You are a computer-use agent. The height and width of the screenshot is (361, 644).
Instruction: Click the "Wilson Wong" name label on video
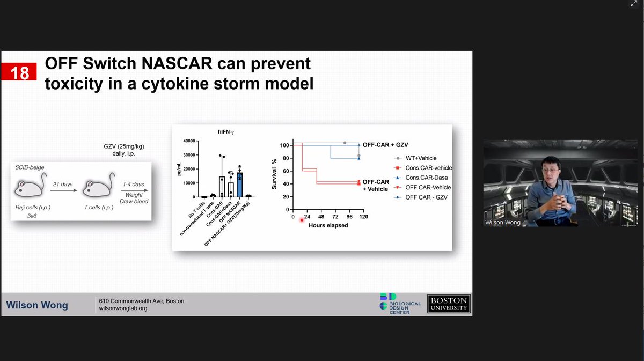pos(503,222)
